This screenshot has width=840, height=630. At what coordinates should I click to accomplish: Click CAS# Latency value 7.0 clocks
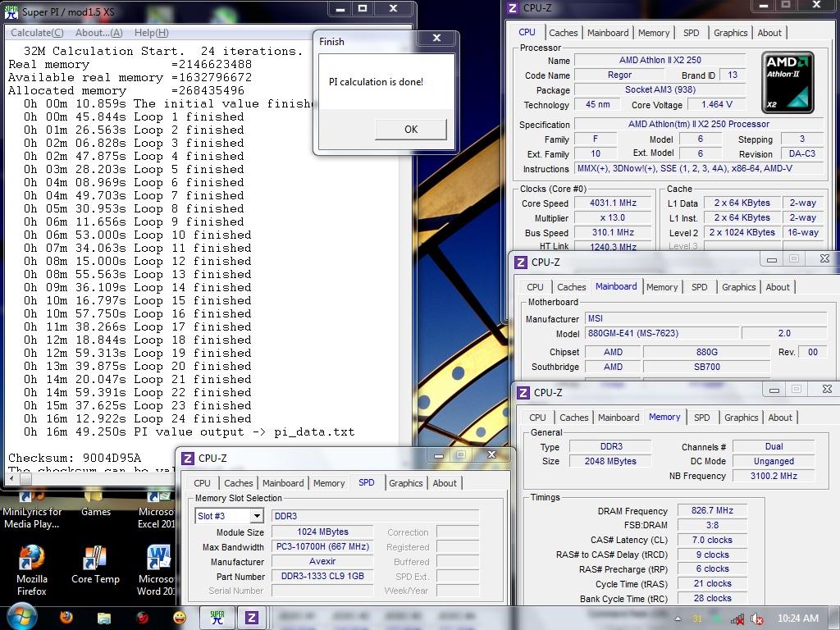click(712, 540)
